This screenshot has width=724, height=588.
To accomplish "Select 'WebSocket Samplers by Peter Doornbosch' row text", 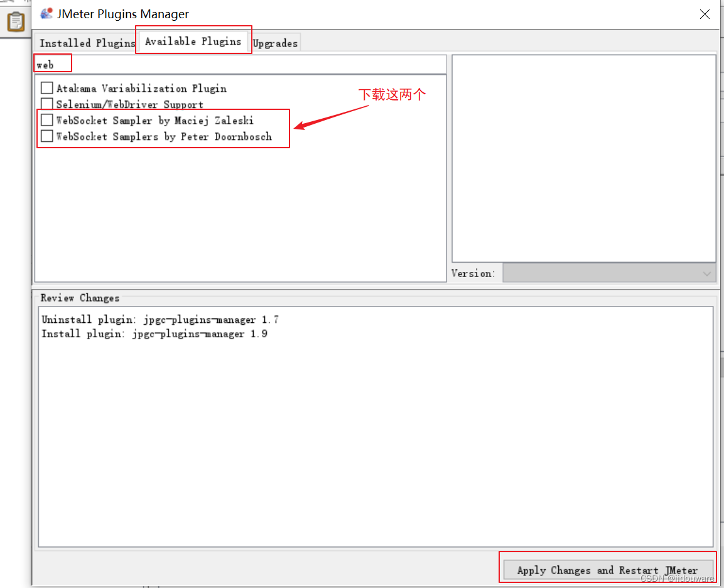I will point(164,137).
